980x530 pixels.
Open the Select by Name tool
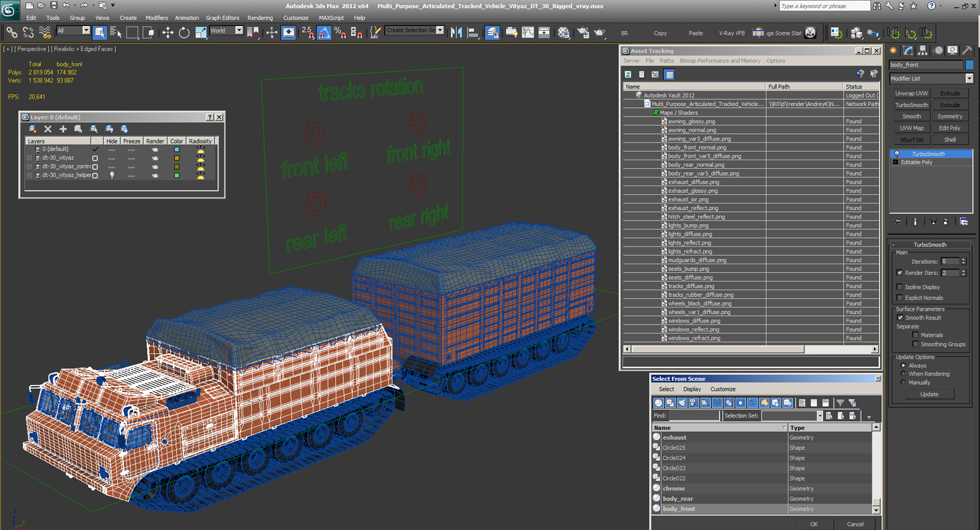point(116,32)
